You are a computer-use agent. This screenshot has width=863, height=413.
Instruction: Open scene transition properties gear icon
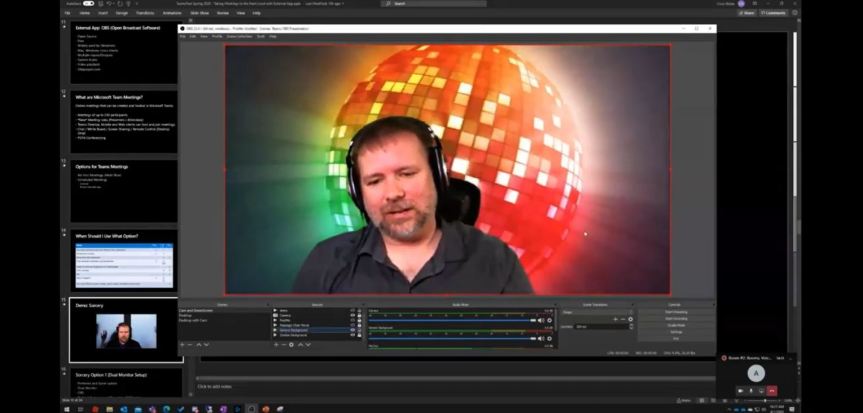pos(631,319)
